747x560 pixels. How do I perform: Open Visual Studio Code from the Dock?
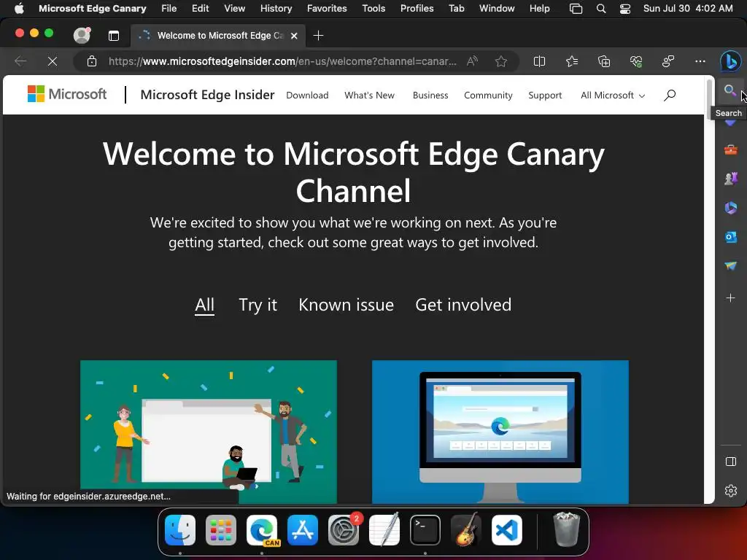click(x=506, y=530)
